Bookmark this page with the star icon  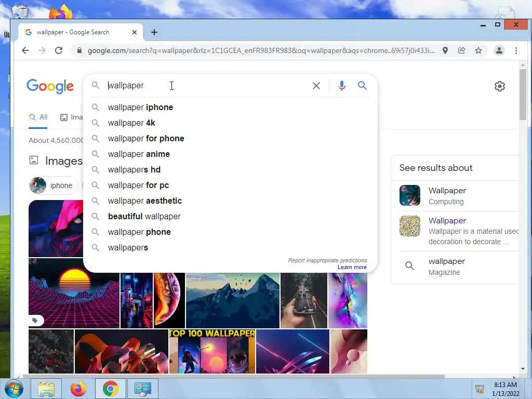pyautogui.click(x=478, y=50)
